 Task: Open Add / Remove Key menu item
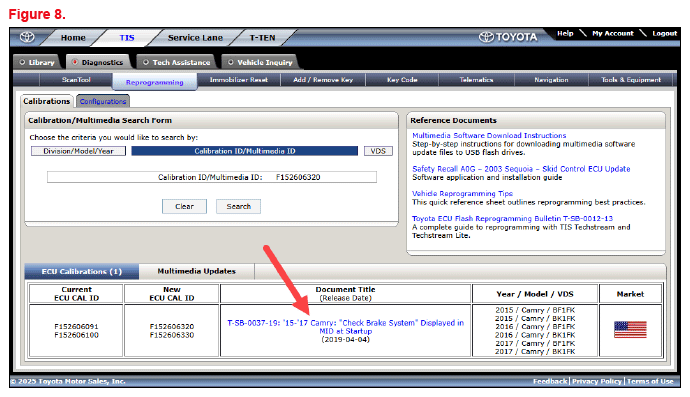(x=323, y=80)
